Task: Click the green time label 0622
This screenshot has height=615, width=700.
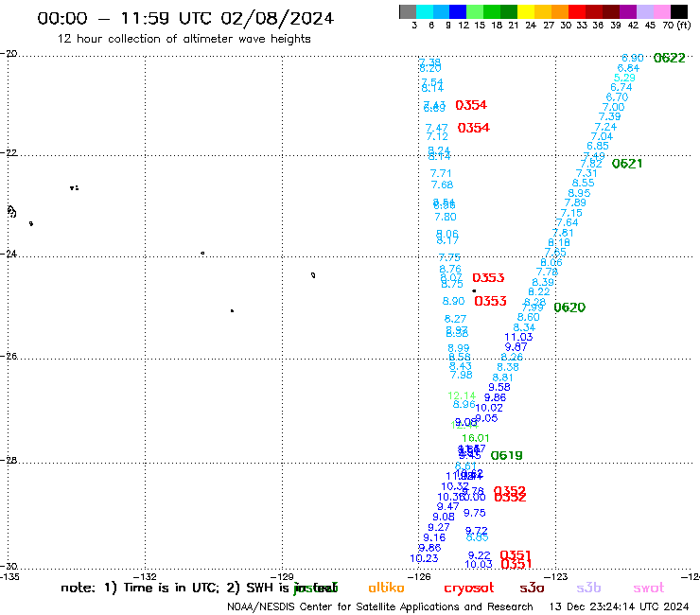Action: [x=669, y=58]
